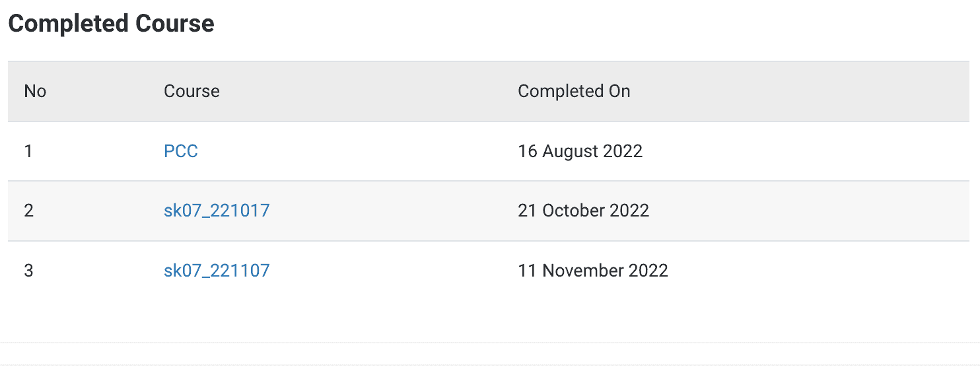Click the word "Completed" in the page heading
The height and width of the screenshot is (369, 980).
tap(69, 24)
